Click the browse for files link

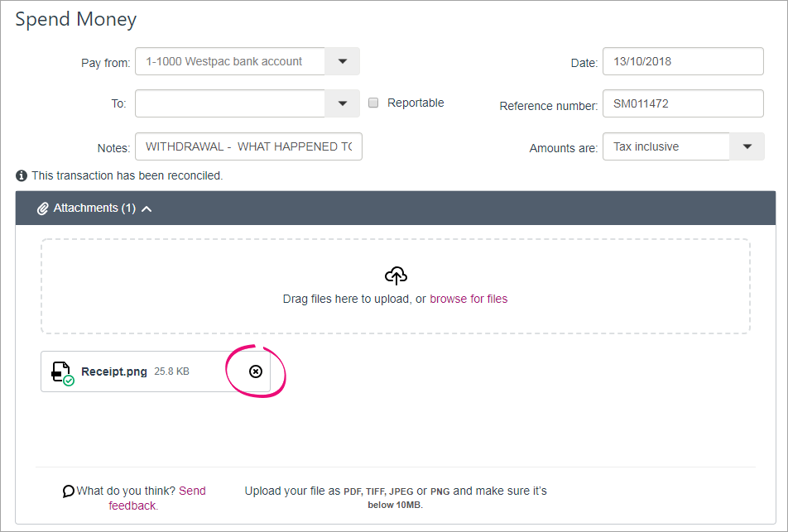click(x=468, y=299)
